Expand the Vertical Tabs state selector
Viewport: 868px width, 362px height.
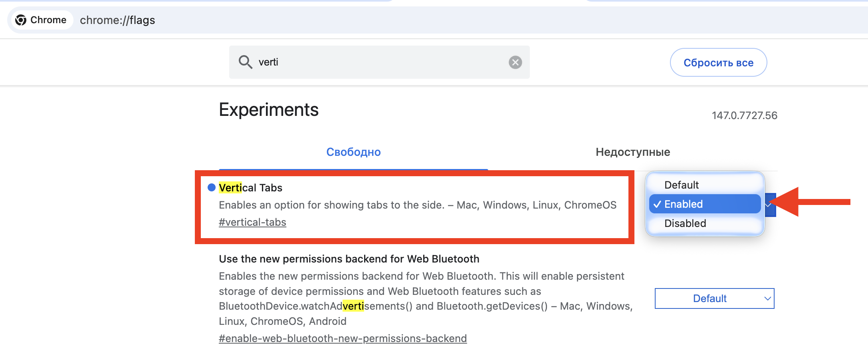pos(769,204)
